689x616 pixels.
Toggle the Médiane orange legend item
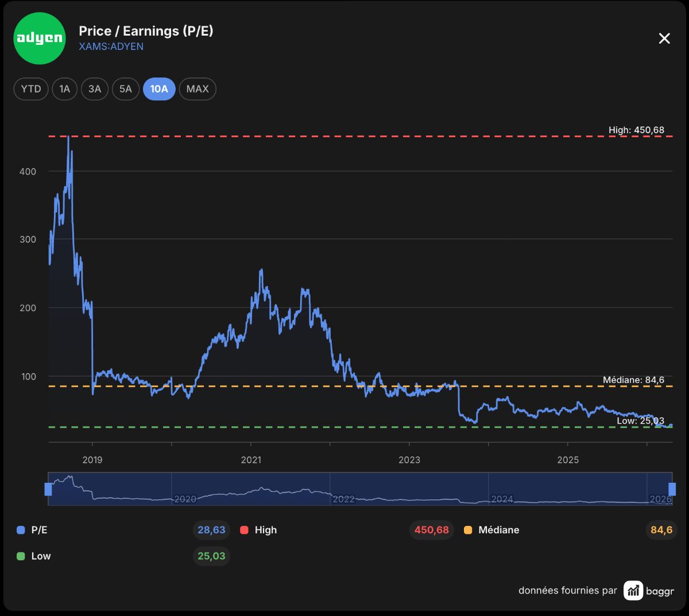468,530
